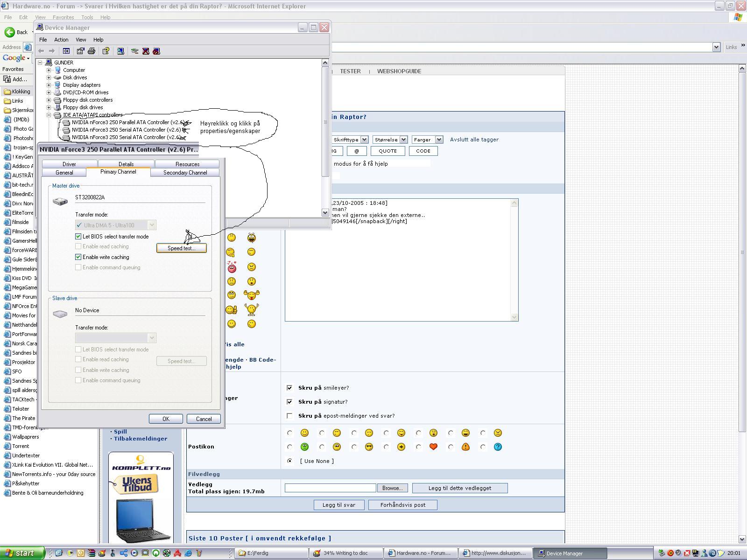Select radio button beside the heart icon
This screenshot has width=747, height=560.
pyautogui.click(x=418, y=447)
